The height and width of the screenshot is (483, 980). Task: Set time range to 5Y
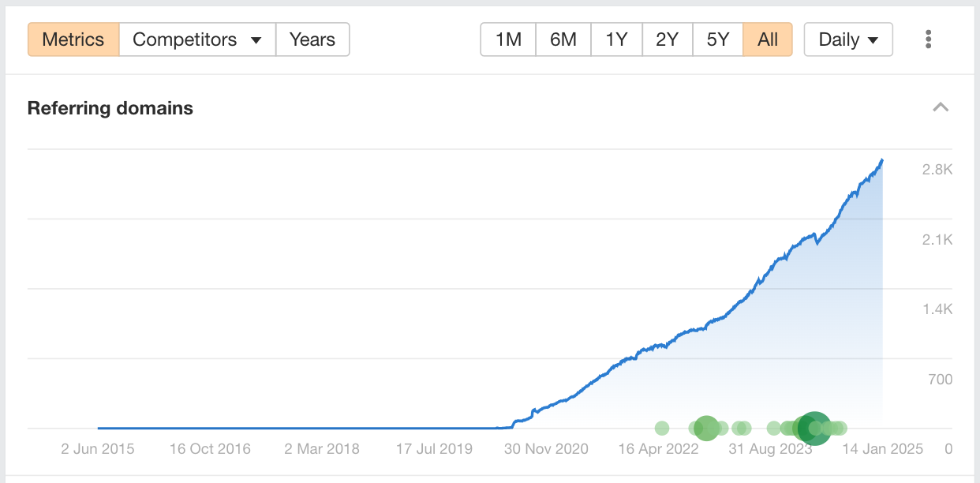[x=718, y=39]
